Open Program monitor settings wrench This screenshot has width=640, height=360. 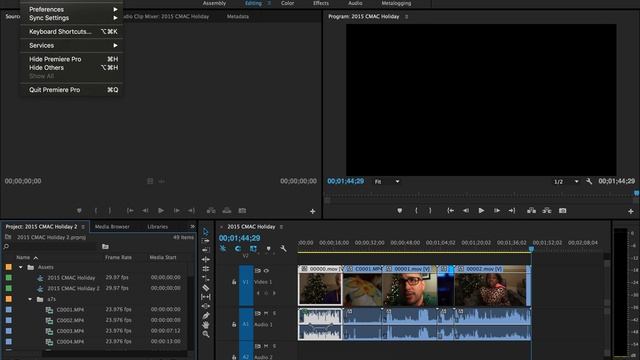pos(589,181)
